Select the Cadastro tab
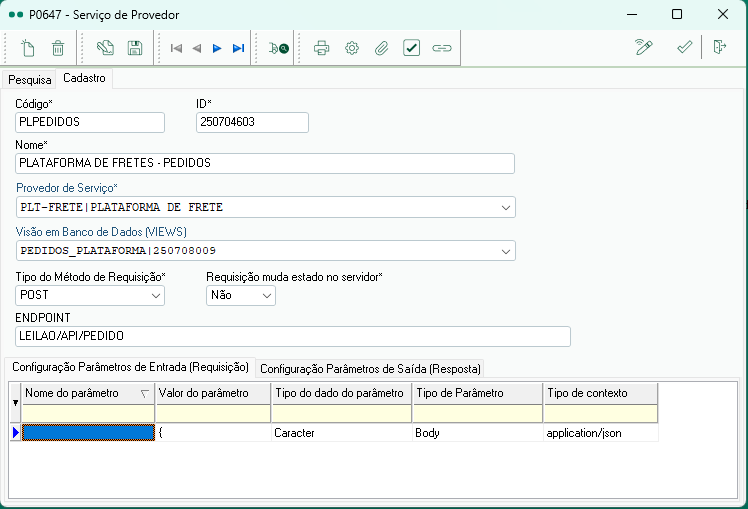Screen dimensions: 748x509 point(84,78)
